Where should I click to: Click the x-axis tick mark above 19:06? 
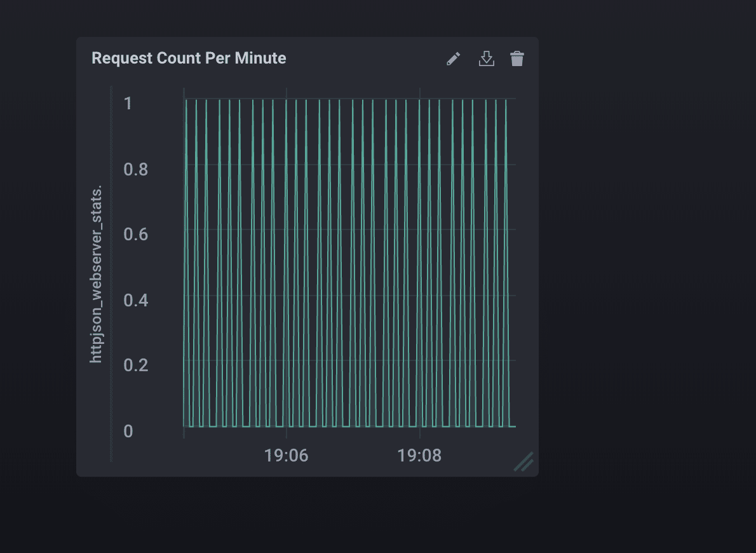click(287, 432)
